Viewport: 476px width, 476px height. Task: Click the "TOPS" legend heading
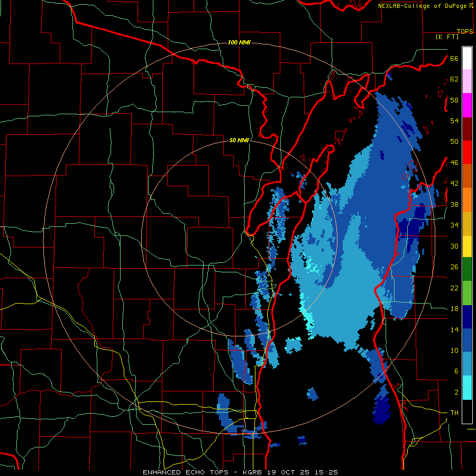(465, 31)
